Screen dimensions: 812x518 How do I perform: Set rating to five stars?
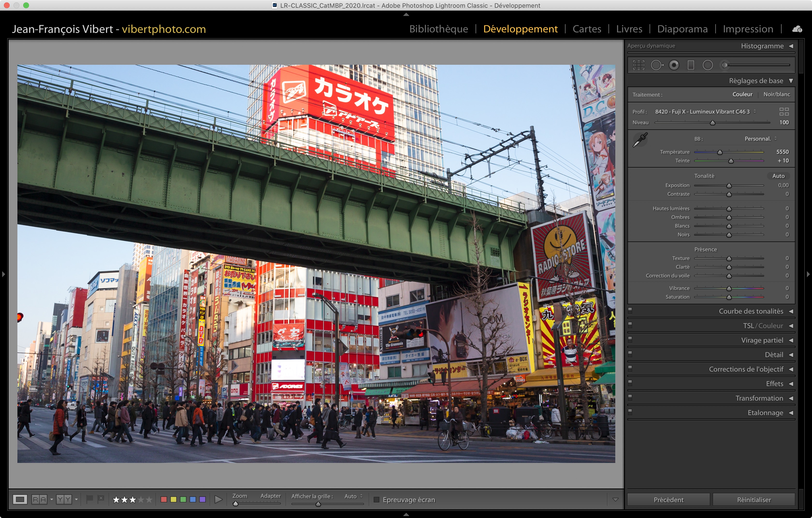(x=149, y=499)
